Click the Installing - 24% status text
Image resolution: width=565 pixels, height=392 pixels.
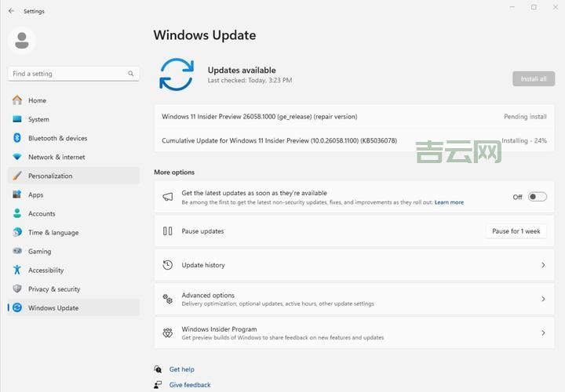click(x=524, y=141)
